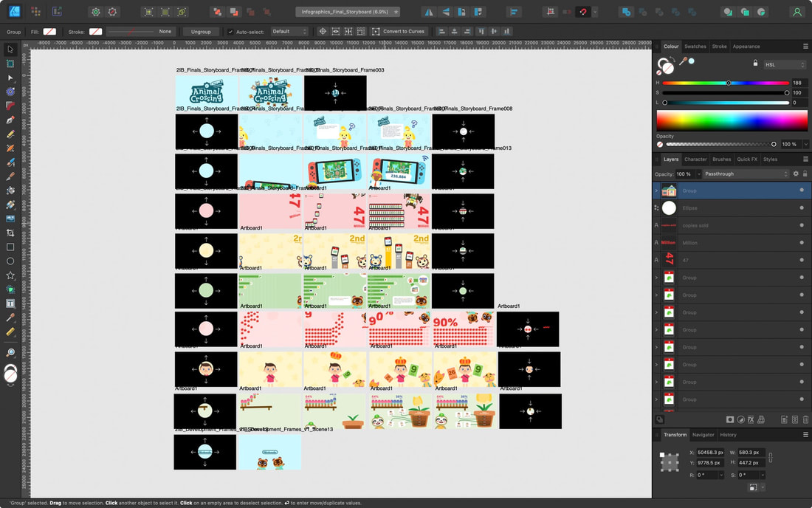Open the HSL colour model dropdown

(x=785, y=65)
